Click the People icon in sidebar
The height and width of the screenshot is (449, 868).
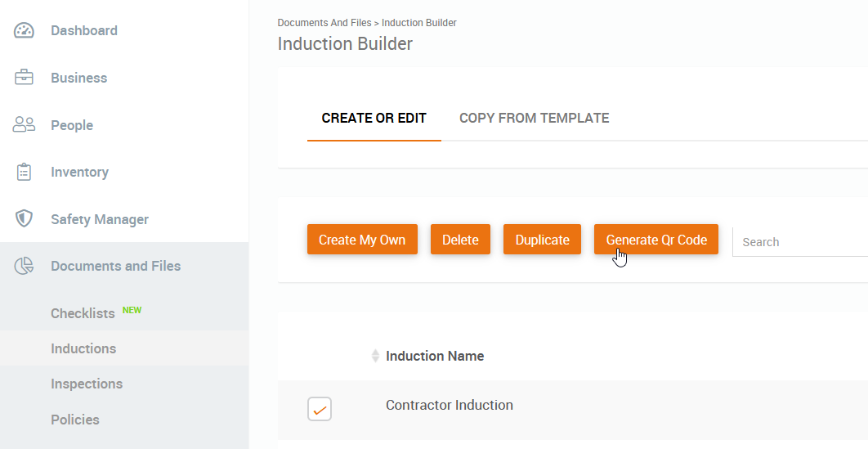(25, 125)
